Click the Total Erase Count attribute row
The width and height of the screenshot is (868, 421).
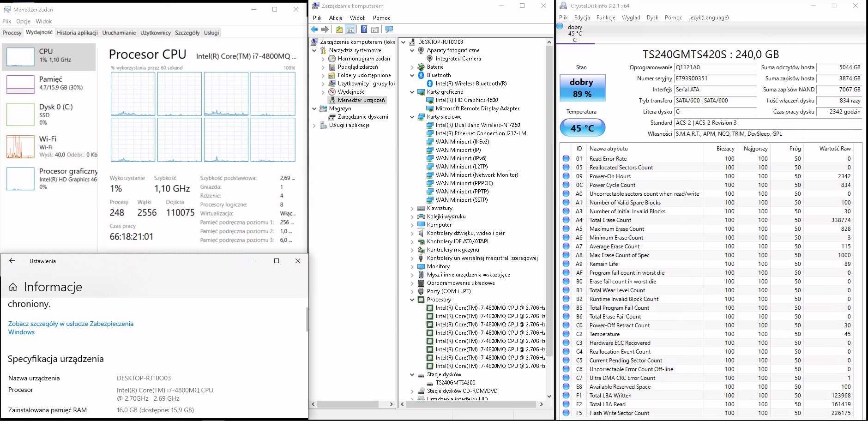706,220
